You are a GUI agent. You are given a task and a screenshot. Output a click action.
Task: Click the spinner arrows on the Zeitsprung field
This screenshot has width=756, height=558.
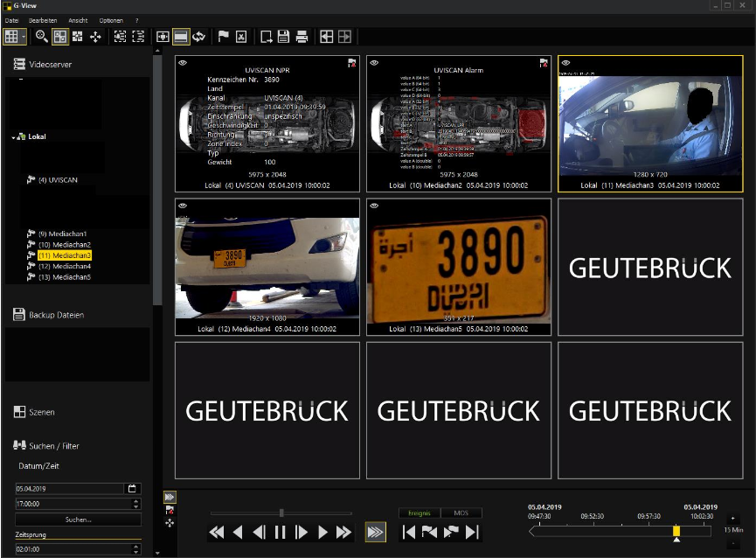(136, 549)
